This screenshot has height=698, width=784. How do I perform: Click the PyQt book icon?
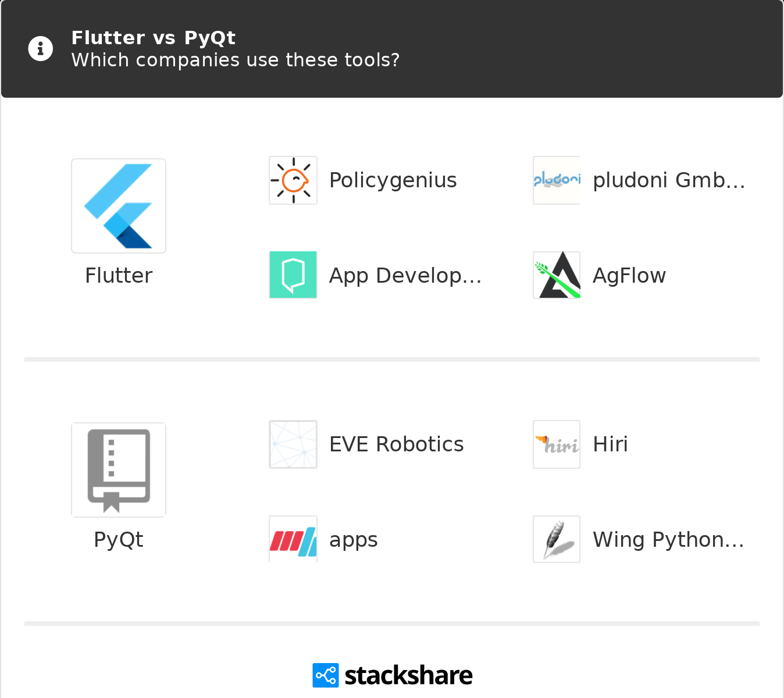(119, 470)
